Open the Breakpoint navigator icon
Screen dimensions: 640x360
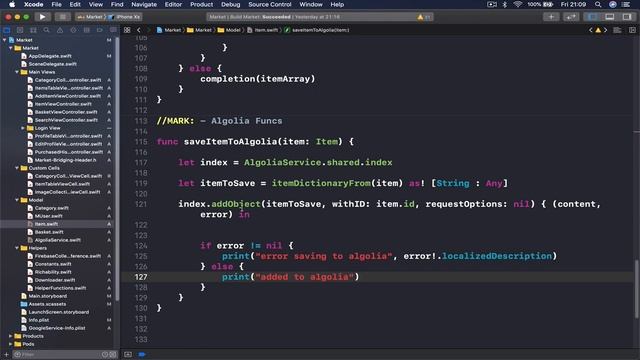(x=100, y=30)
